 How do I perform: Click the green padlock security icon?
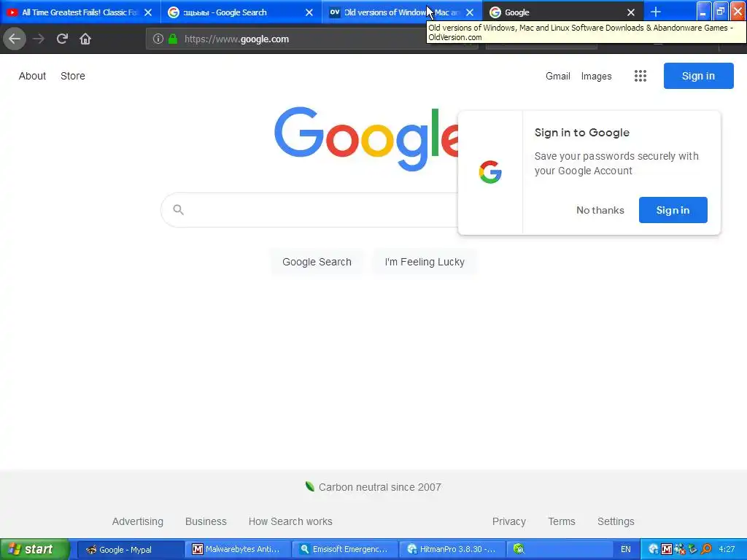click(173, 39)
